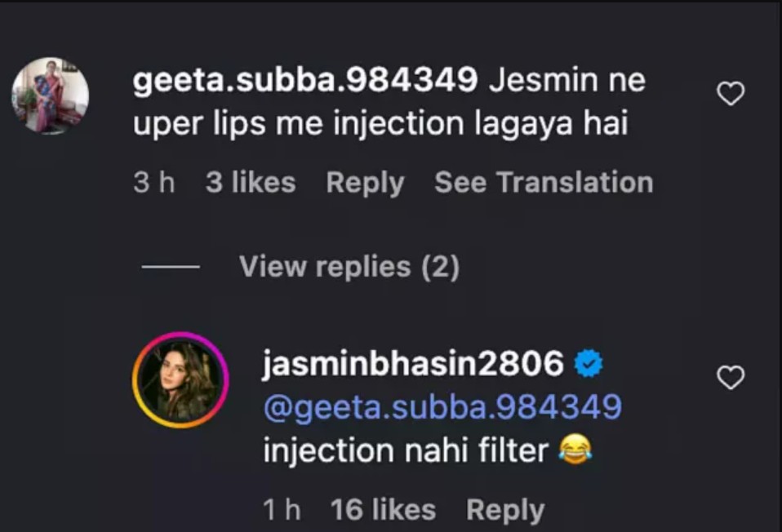Image resolution: width=782 pixels, height=532 pixels.
Task: Reply to jasminbhasin2806's comment
Action: coord(504,510)
